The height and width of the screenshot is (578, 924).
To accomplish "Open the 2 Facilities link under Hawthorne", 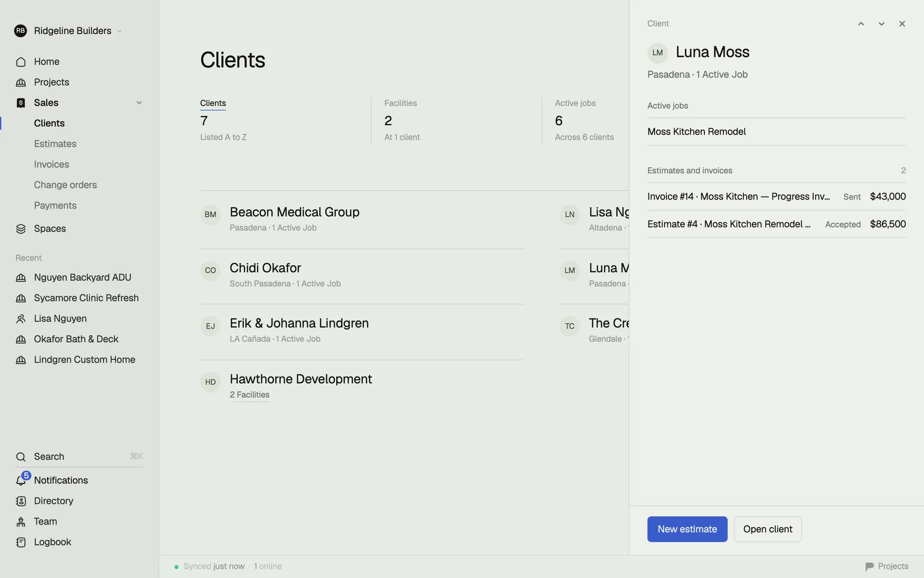I will (x=249, y=395).
